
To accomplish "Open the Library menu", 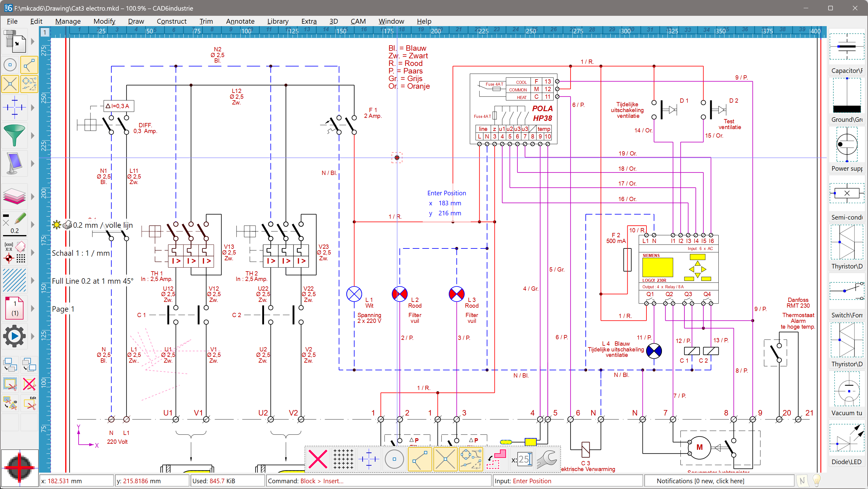I will click(x=278, y=21).
